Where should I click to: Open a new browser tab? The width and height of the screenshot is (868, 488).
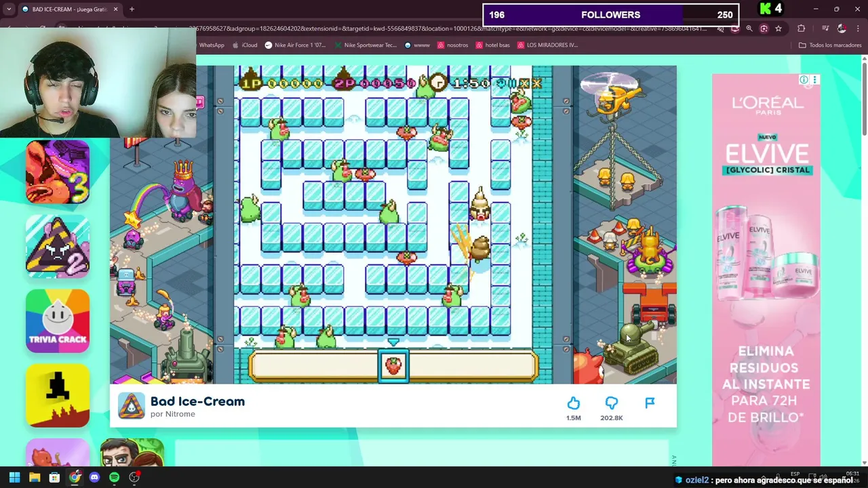point(132,9)
